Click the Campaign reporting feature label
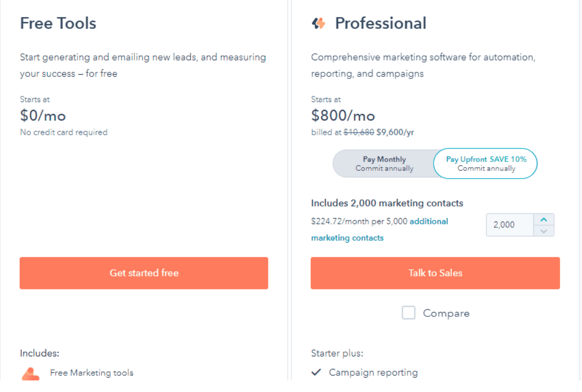This screenshot has width=582, height=392. point(373,372)
